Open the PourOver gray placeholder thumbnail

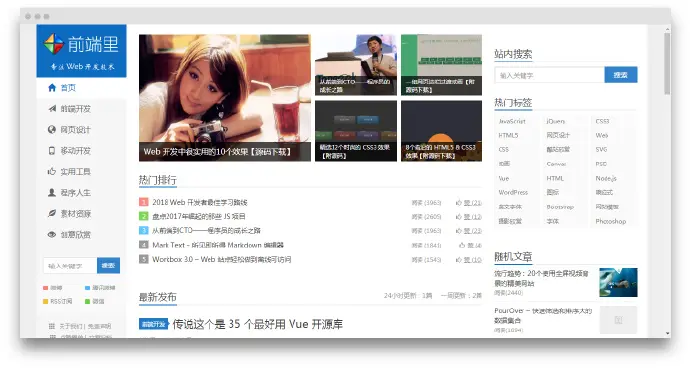(x=618, y=320)
